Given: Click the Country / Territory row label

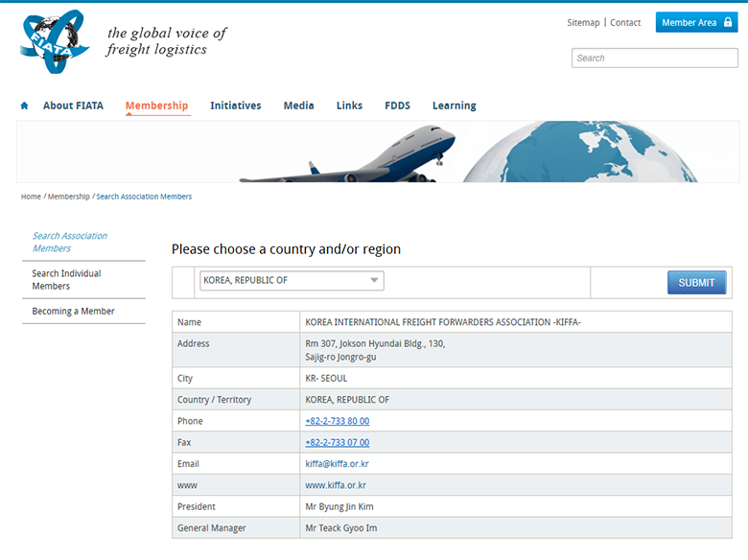Looking at the screenshot, I should 214,400.
